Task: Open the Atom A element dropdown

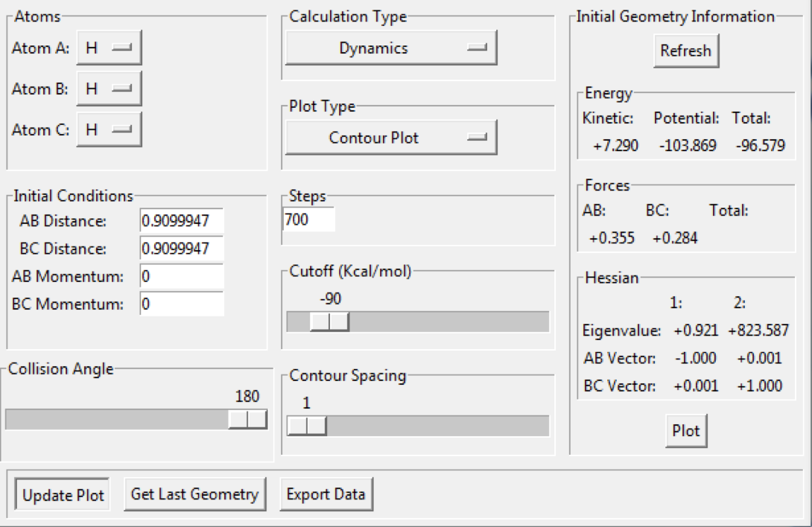Action: pos(109,48)
